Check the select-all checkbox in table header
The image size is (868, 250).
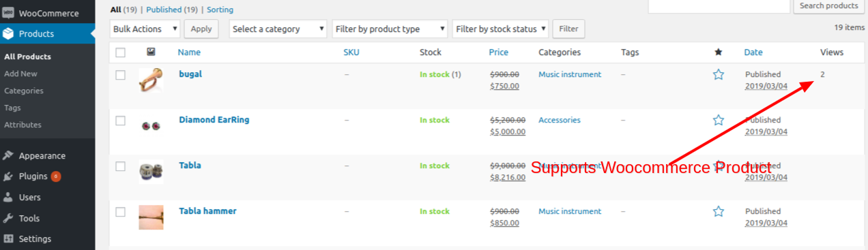pos(121,52)
